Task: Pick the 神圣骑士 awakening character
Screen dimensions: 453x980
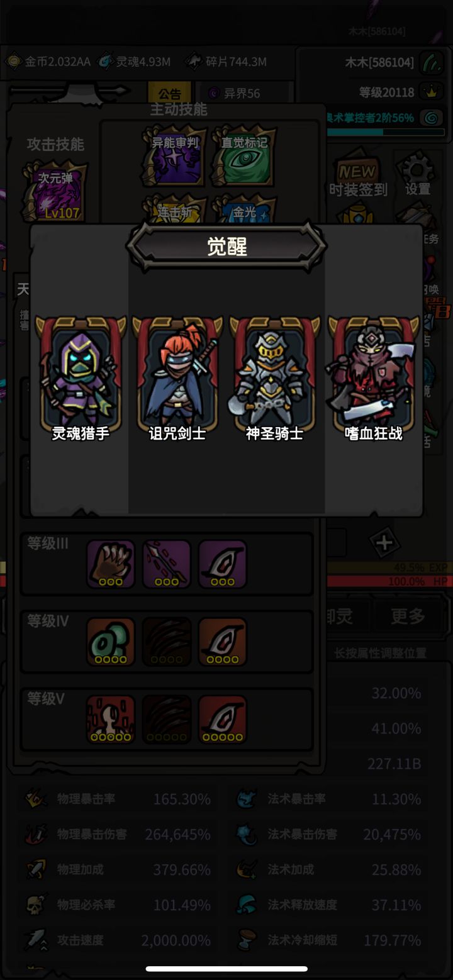Action: point(275,379)
